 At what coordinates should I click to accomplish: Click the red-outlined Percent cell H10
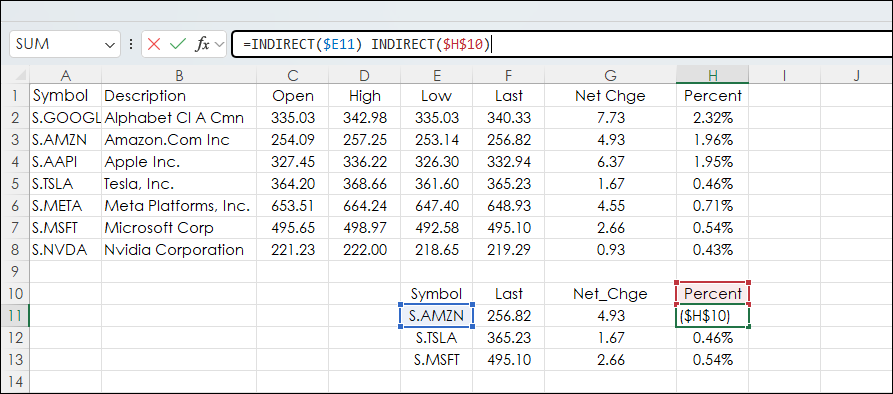coord(712,293)
